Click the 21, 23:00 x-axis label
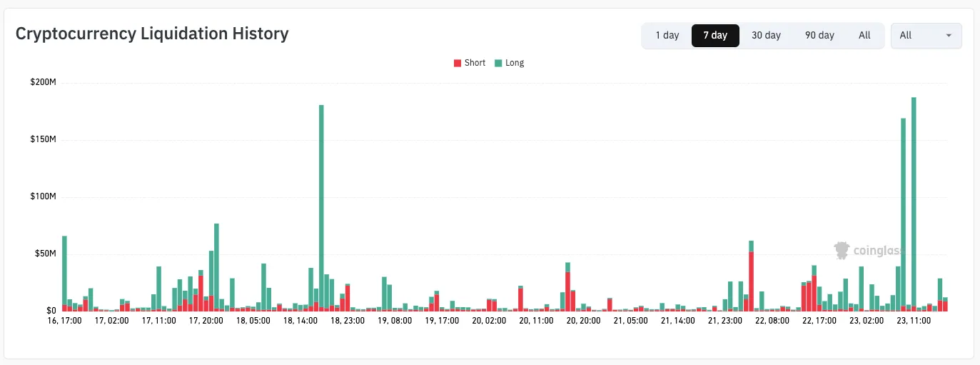 click(x=724, y=321)
